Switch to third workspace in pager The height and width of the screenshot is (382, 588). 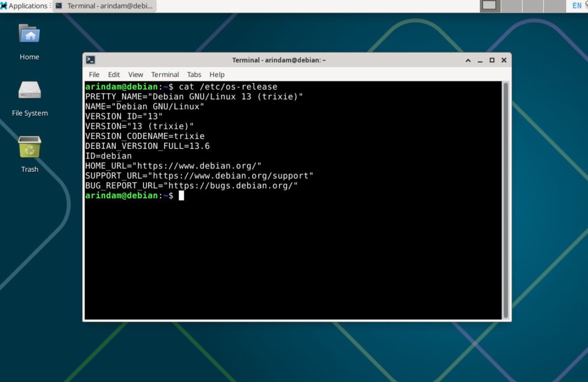(x=533, y=6)
